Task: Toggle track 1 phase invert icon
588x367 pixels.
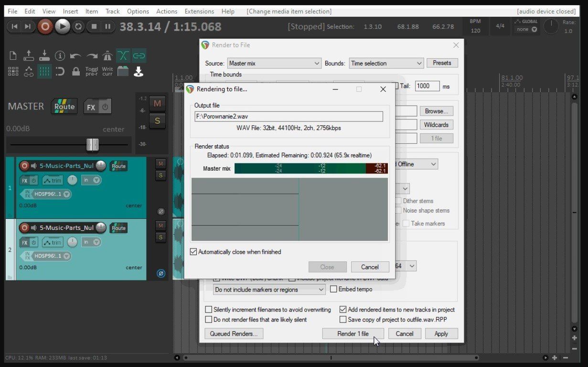Action: pyautogui.click(x=161, y=211)
